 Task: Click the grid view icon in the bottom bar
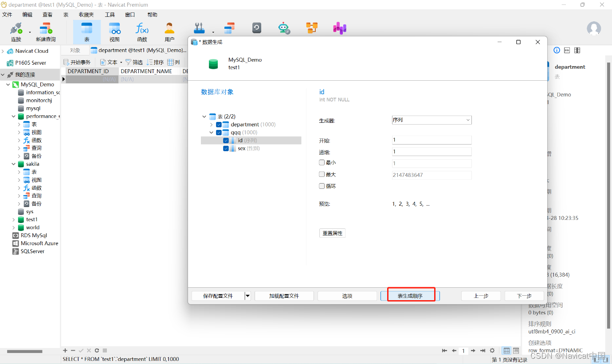point(506,351)
